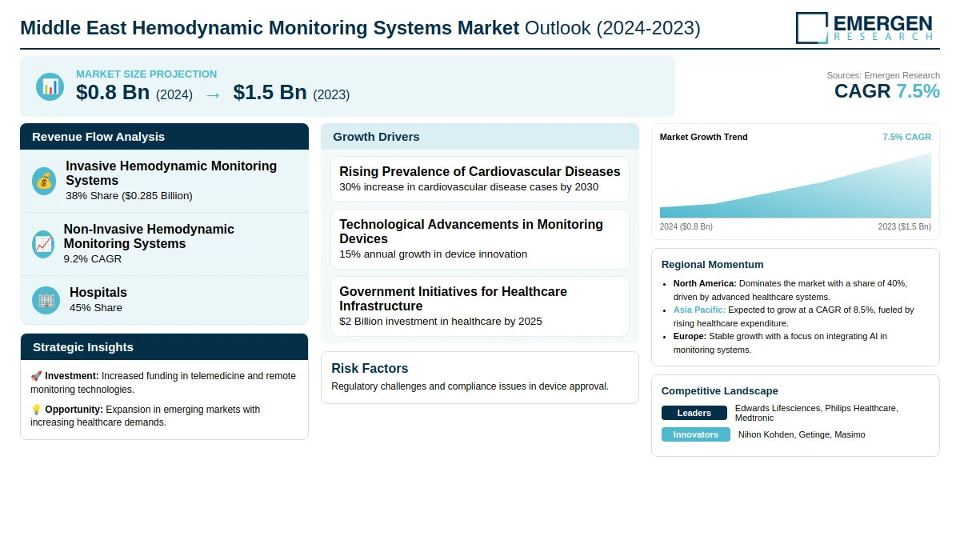Click the Asia Pacific regional link
The image size is (960, 560).
point(699,310)
